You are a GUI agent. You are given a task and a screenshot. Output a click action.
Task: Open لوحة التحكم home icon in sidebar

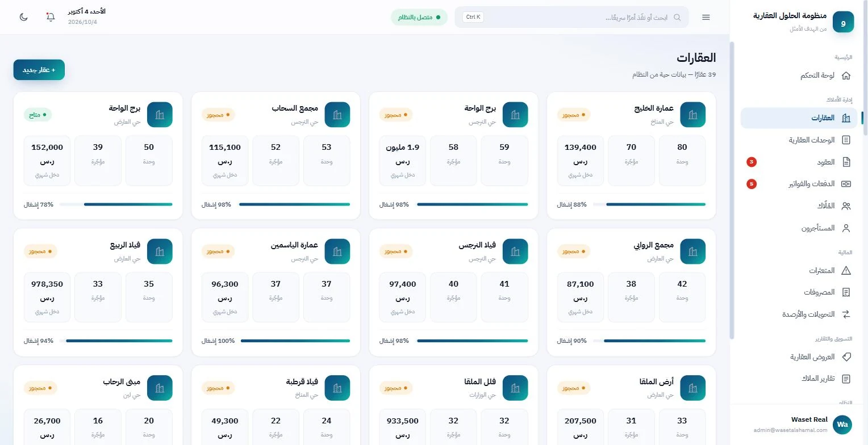(846, 75)
